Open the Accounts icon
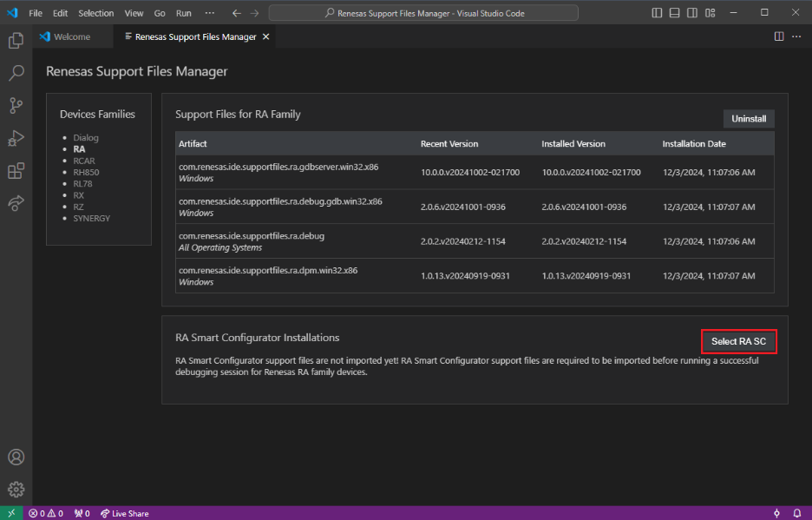This screenshot has height=520, width=812. pos(16,457)
